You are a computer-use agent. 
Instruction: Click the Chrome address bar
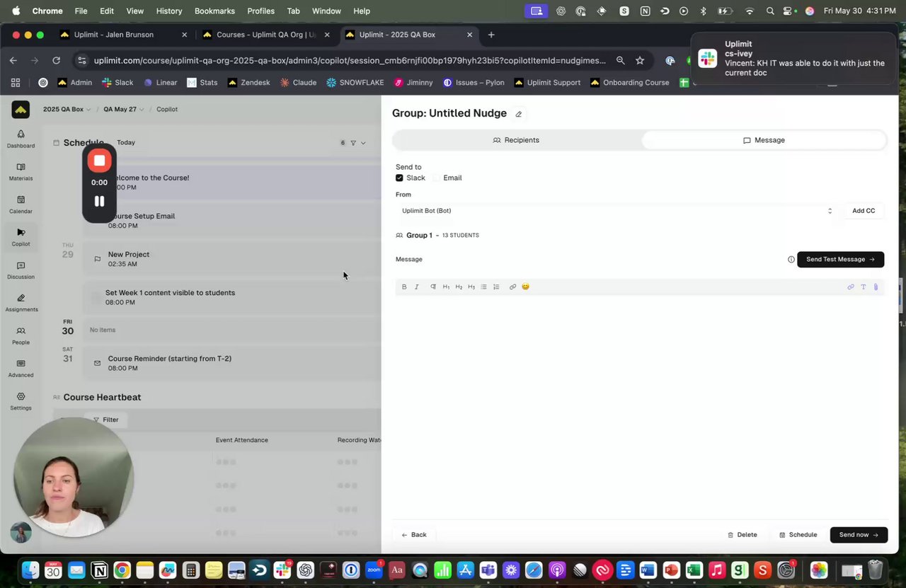(x=349, y=60)
